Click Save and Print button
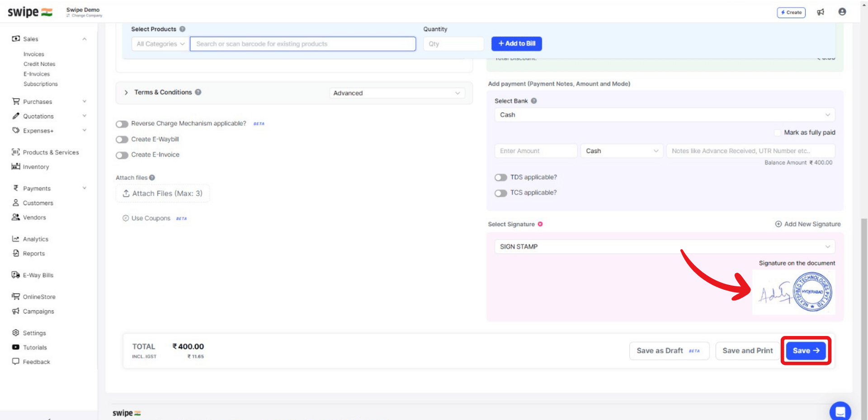 click(x=748, y=350)
